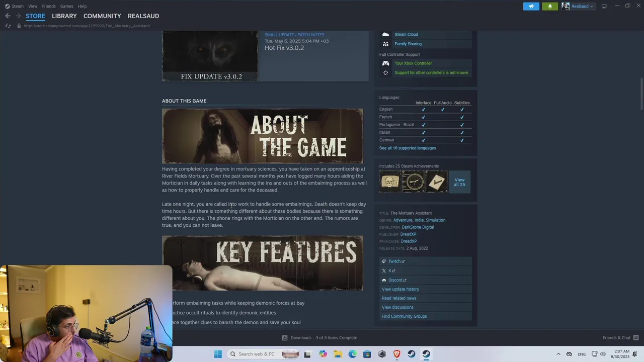Open the Simulation genre link

click(436, 220)
